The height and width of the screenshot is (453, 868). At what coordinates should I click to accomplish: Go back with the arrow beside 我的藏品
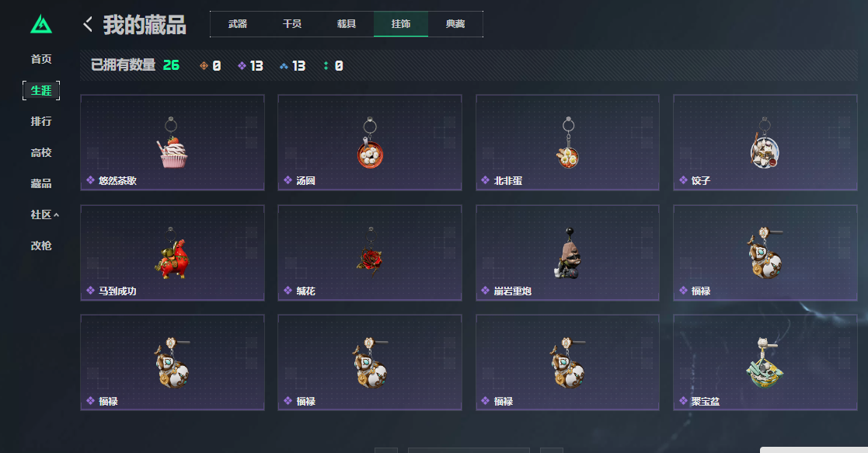click(x=88, y=24)
